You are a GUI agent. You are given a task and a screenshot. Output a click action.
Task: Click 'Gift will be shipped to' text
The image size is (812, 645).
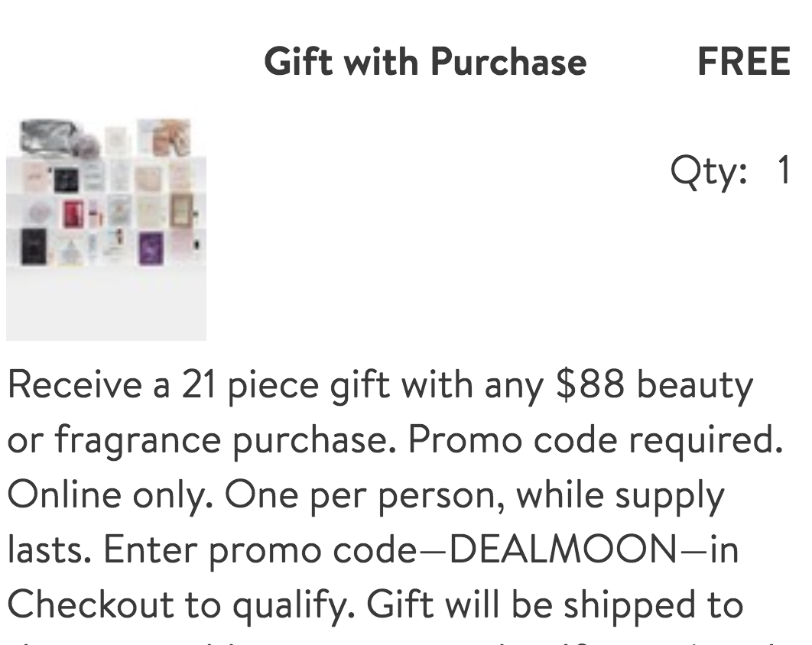555,604
